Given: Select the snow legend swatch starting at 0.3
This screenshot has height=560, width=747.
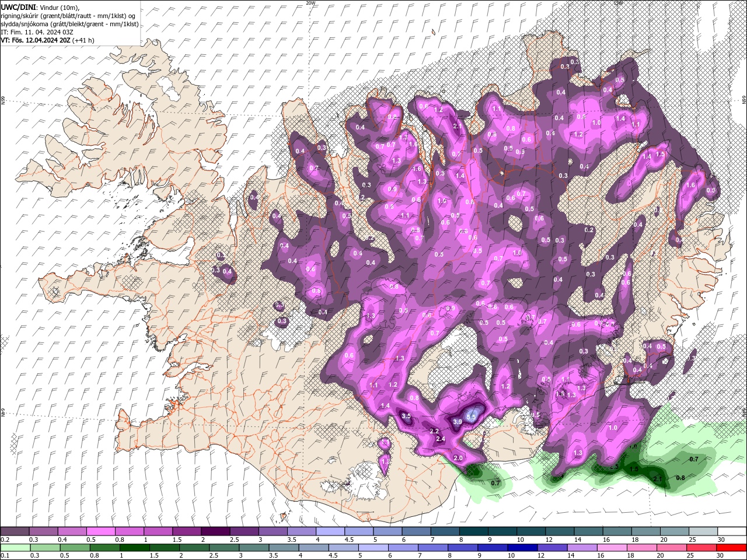Looking at the screenshot, I should coord(43,531).
